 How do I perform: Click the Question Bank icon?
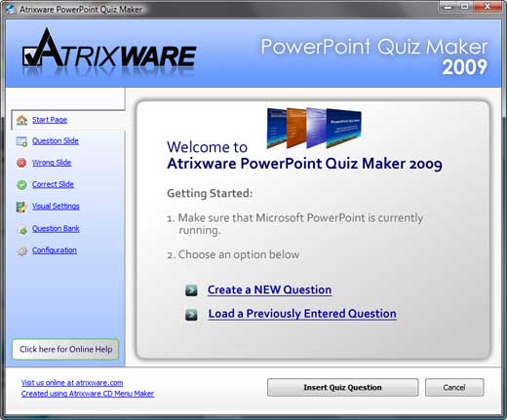pyautogui.click(x=22, y=230)
